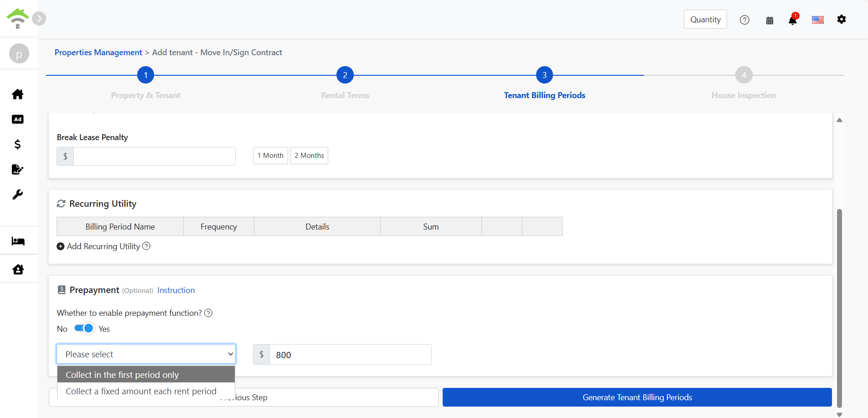Open the calendar icon in the header
868x418 pixels.
770,20
